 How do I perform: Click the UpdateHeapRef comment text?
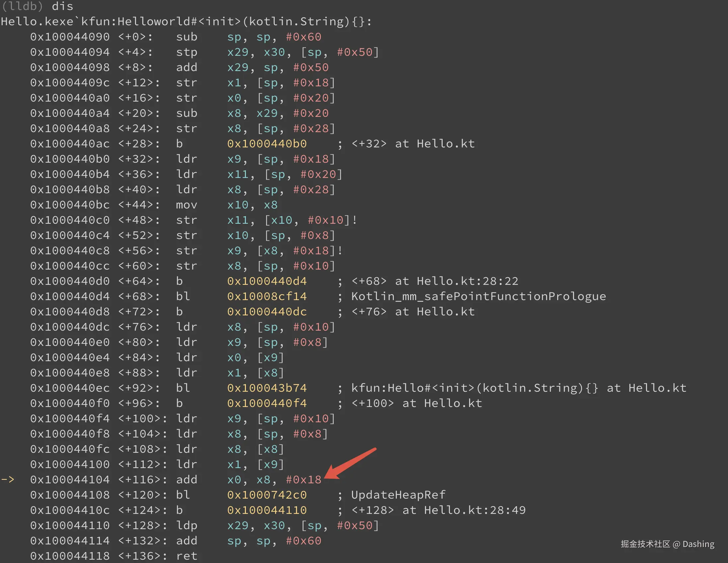[398, 495]
